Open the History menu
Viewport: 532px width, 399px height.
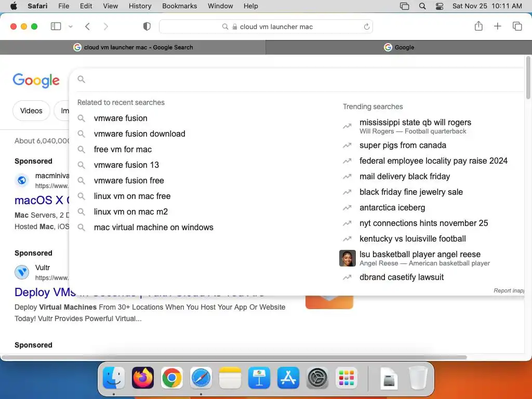tap(140, 6)
